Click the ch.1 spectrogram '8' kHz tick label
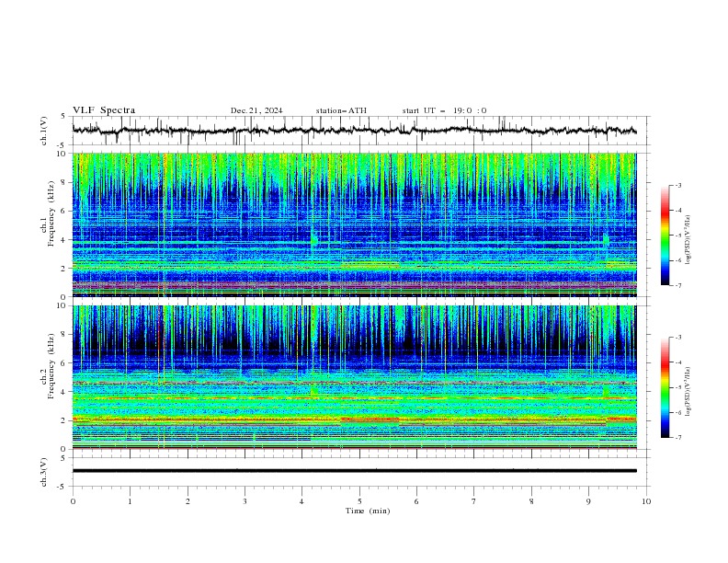 64,182
